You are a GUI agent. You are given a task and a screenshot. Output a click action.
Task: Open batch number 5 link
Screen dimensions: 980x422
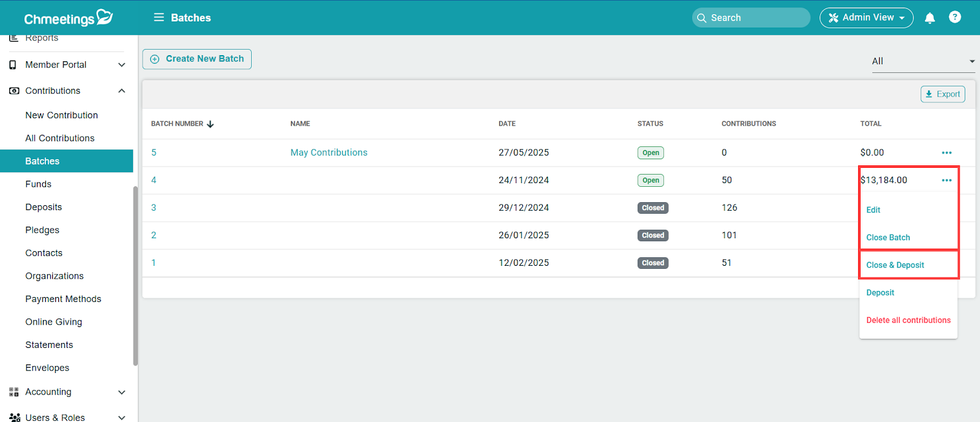click(x=154, y=153)
